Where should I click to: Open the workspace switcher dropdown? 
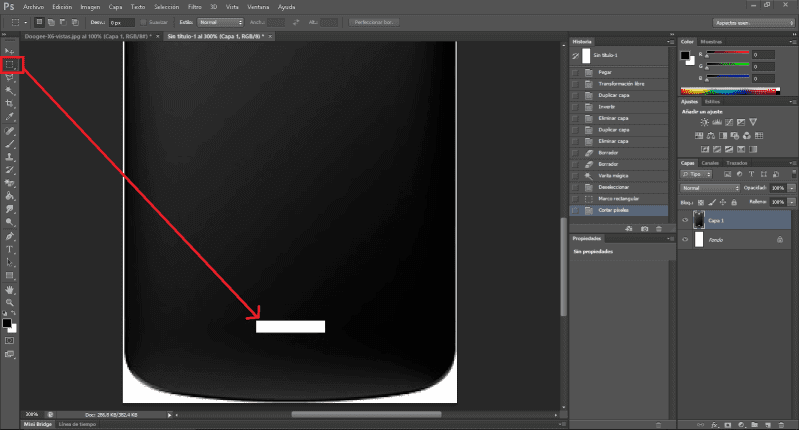[x=754, y=23]
